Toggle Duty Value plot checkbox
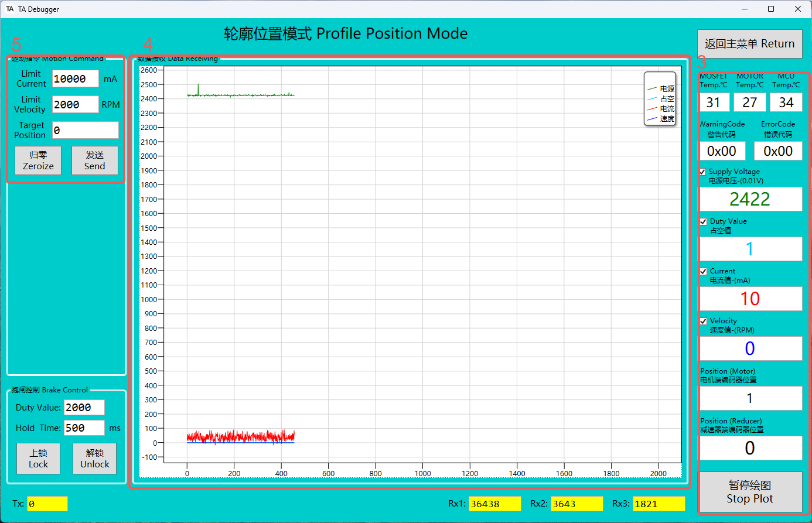Screen dimensions: 812x523 tap(704, 221)
